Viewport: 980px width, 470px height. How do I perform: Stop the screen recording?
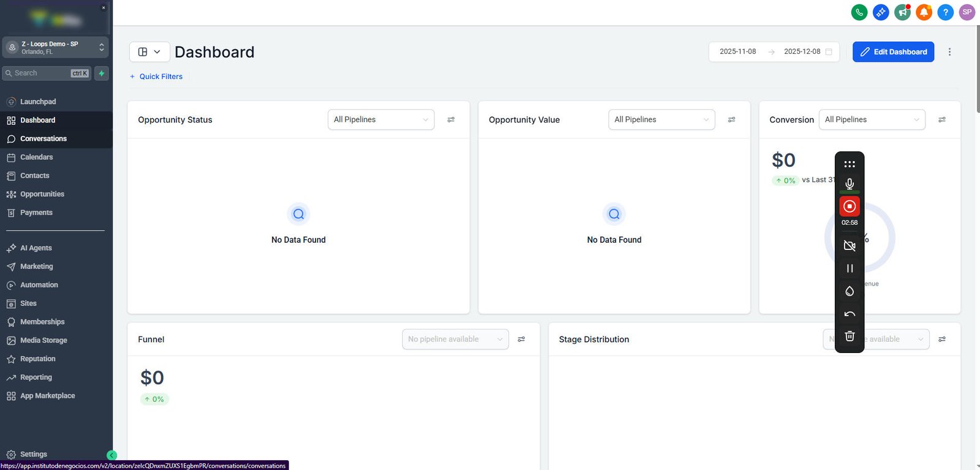click(x=850, y=207)
